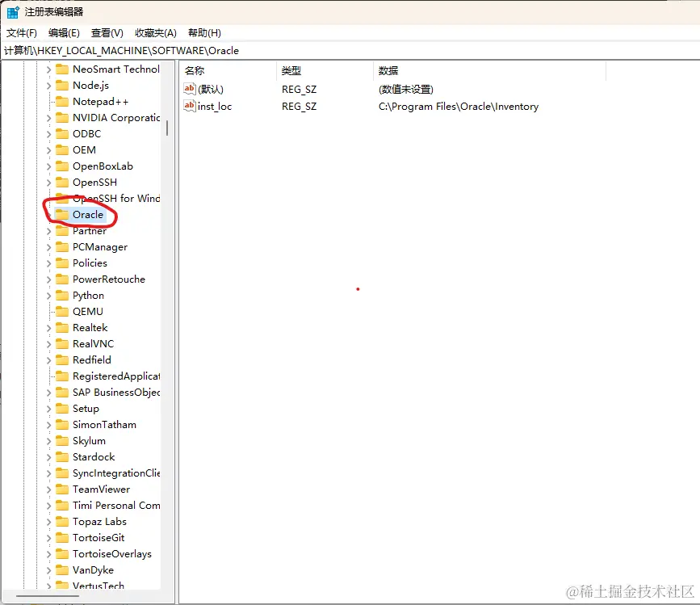Click the tree pane vertical scrollbar thumb
Screen dimensions: 700x605
167,128
